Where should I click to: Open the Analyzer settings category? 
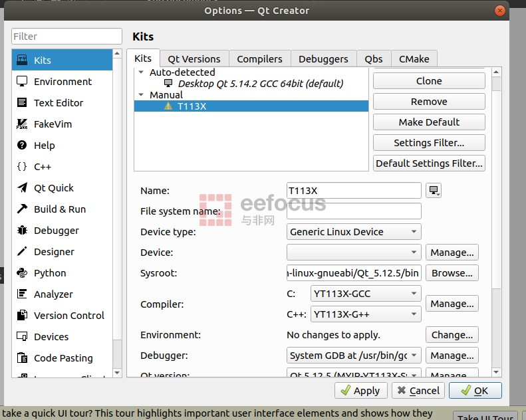click(53, 294)
